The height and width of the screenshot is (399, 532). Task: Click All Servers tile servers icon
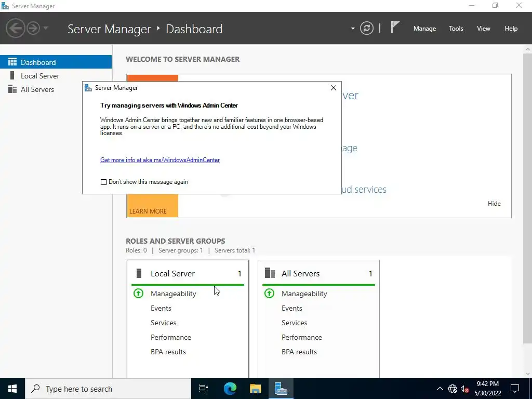270,273
